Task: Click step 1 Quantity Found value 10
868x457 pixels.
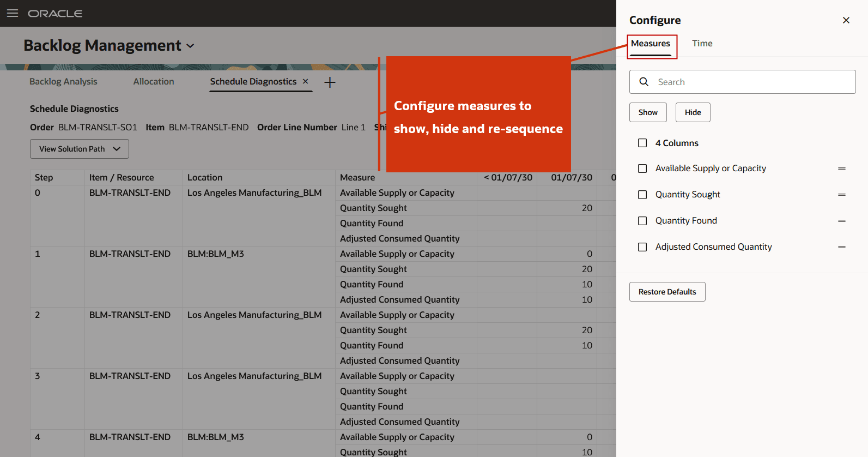Action: pos(587,284)
